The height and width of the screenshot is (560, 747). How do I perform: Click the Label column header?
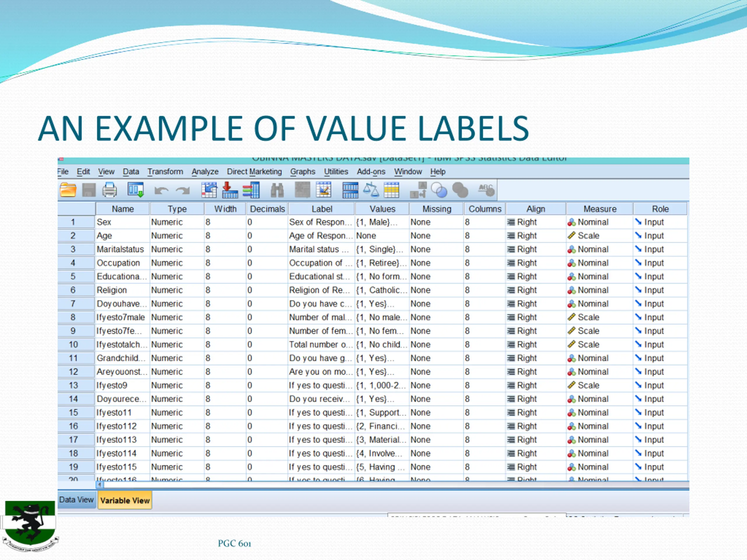point(322,209)
